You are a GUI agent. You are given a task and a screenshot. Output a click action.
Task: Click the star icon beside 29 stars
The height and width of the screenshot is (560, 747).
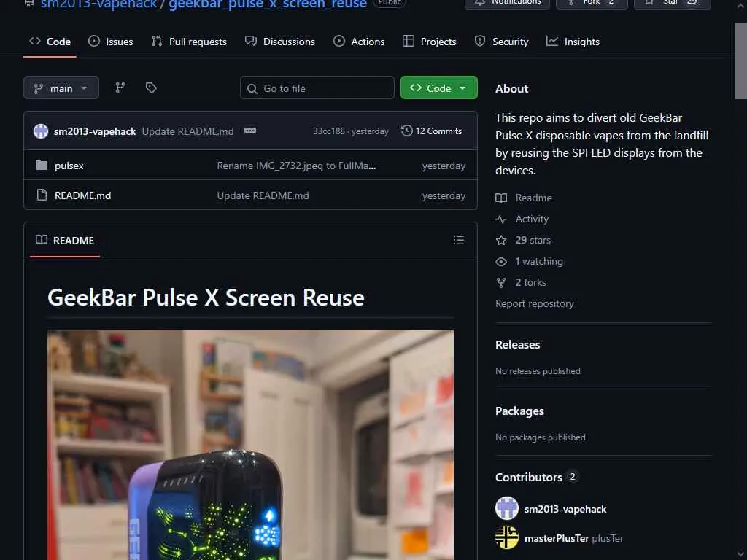501,240
